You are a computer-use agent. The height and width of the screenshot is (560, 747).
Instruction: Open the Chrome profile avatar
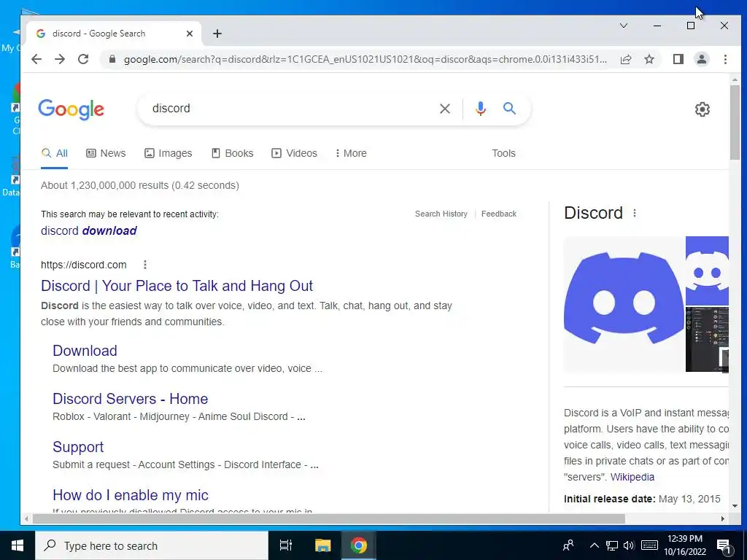[x=701, y=59]
